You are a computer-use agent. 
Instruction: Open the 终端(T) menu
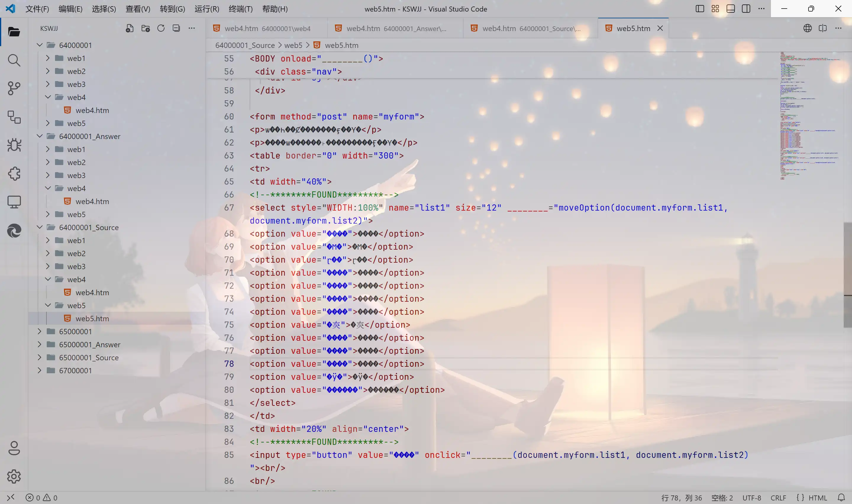click(x=241, y=9)
